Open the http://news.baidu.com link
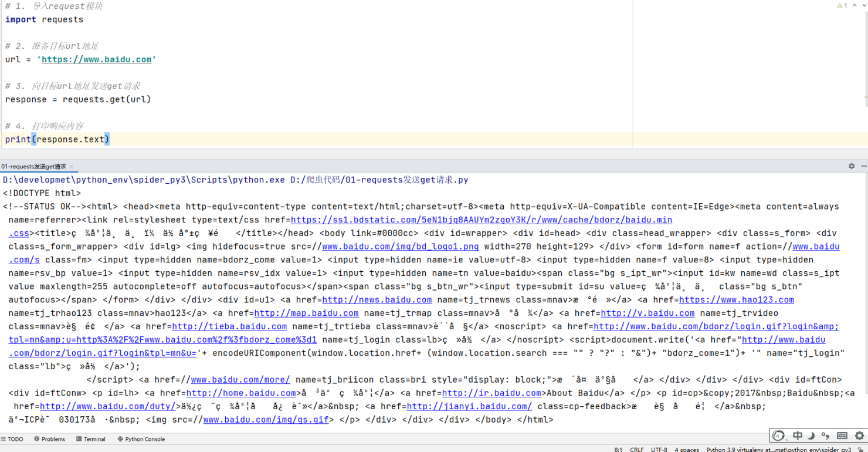This screenshot has width=868, height=452. pos(377,300)
